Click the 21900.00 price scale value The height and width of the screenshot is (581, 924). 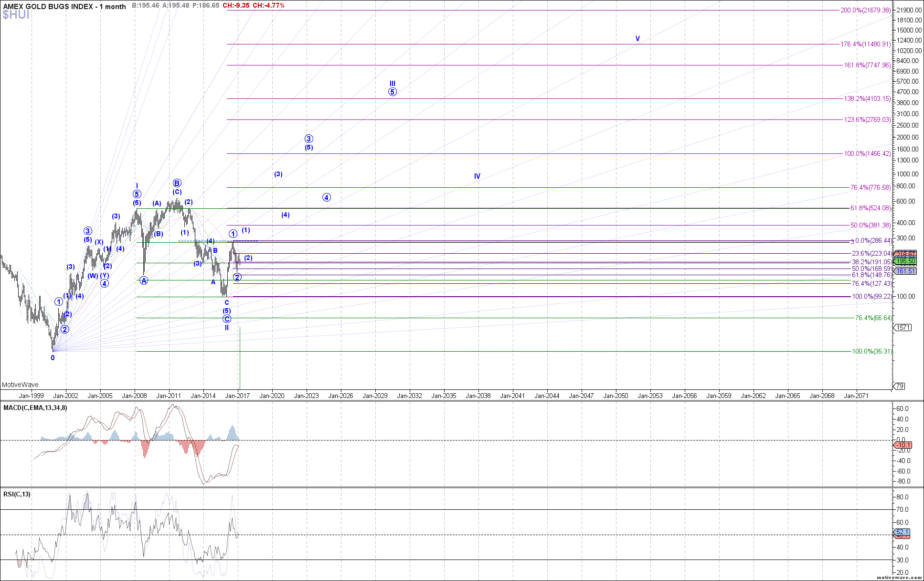[x=908, y=10]
